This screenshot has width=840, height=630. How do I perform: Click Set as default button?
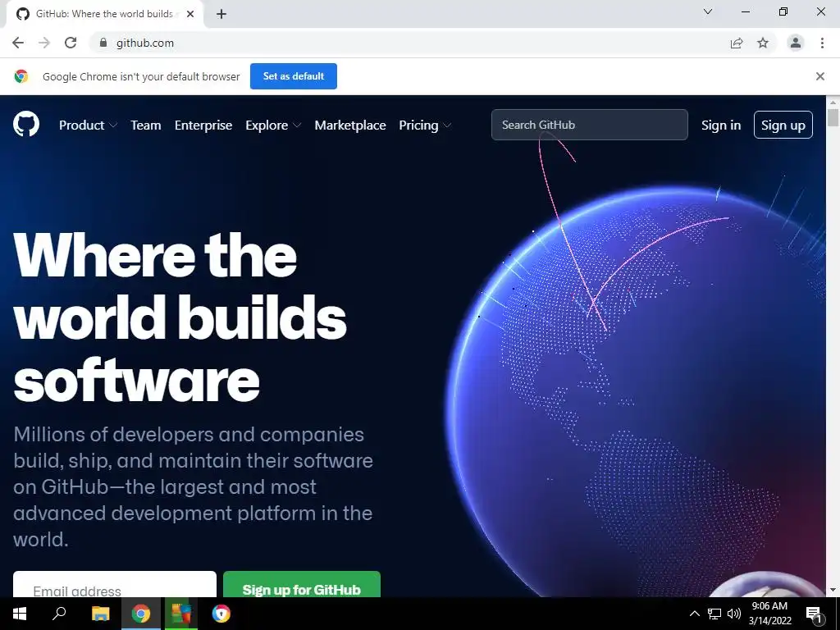pyautogui.click(x=294, y=76)
